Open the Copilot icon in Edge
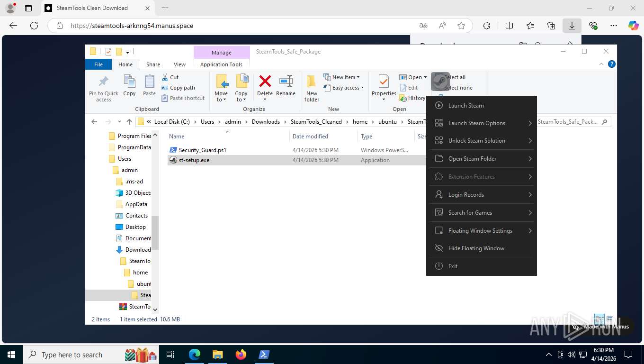This screenshot has width=644, height=364. point(633,26)
